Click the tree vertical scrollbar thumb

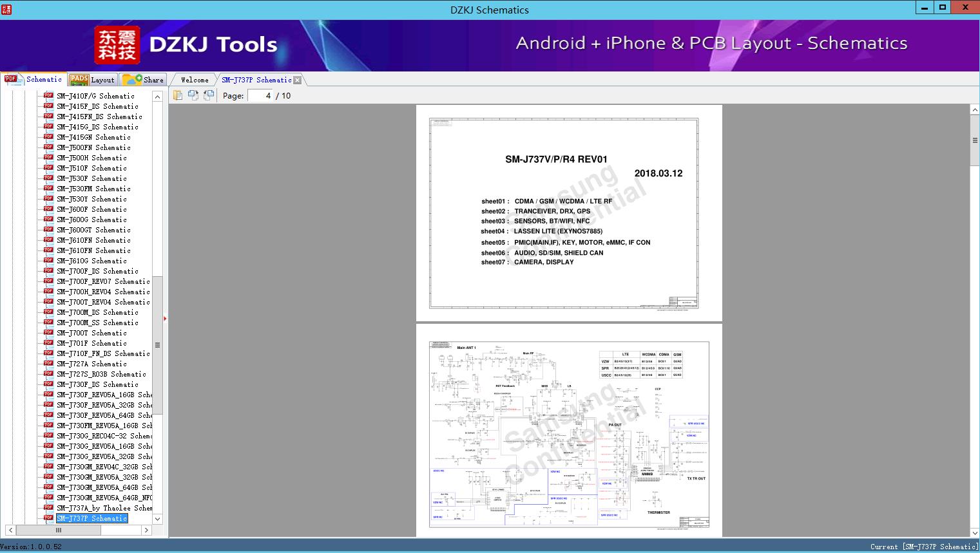tap(157, 345)
